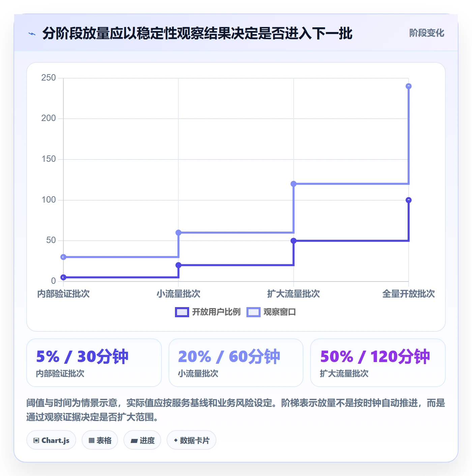The width and height of the screenshot is (472, 476).
Task: Click 开放用户比例 point at 全量开放批次 (100)
Action: pyautogui.click(x=409, y=200)
